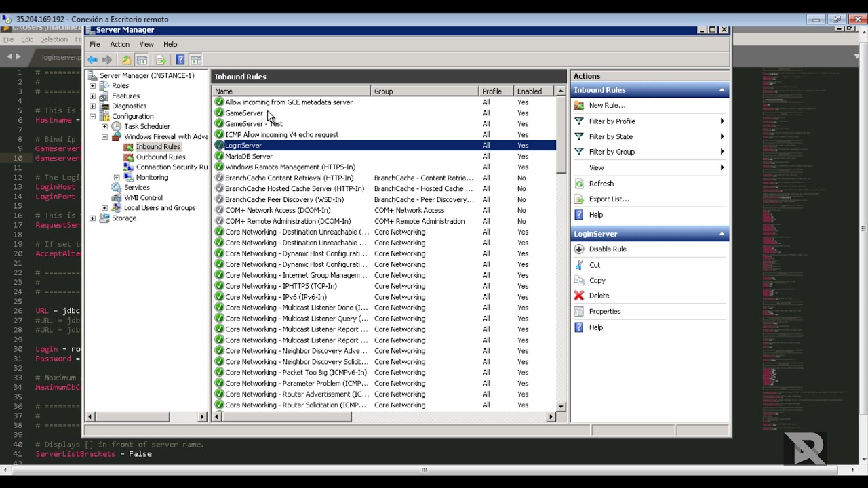This screenshot has width=868, height=488.
Task: Click the scissors Cut icon
Action: click(x=579, y=264)
